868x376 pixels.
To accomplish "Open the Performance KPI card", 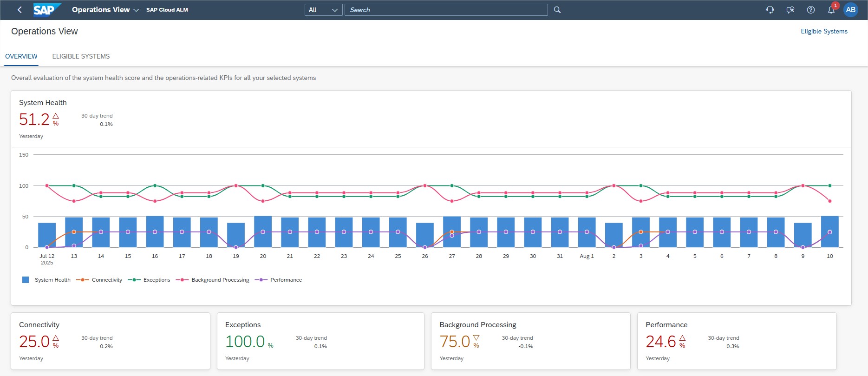I will coord(736,341).
